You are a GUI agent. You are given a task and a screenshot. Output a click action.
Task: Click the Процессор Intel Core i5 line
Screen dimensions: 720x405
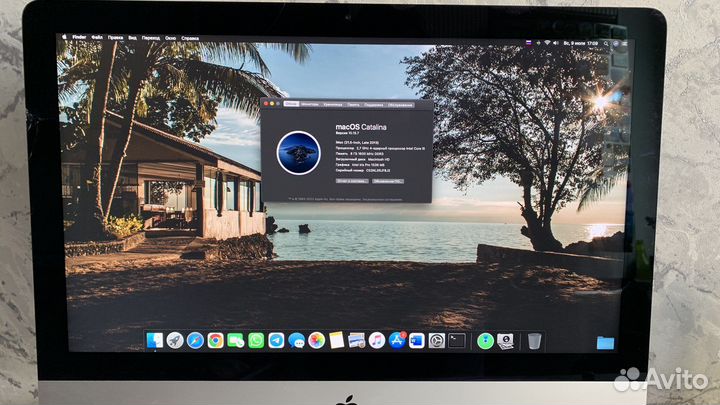[x=380, y=148]
